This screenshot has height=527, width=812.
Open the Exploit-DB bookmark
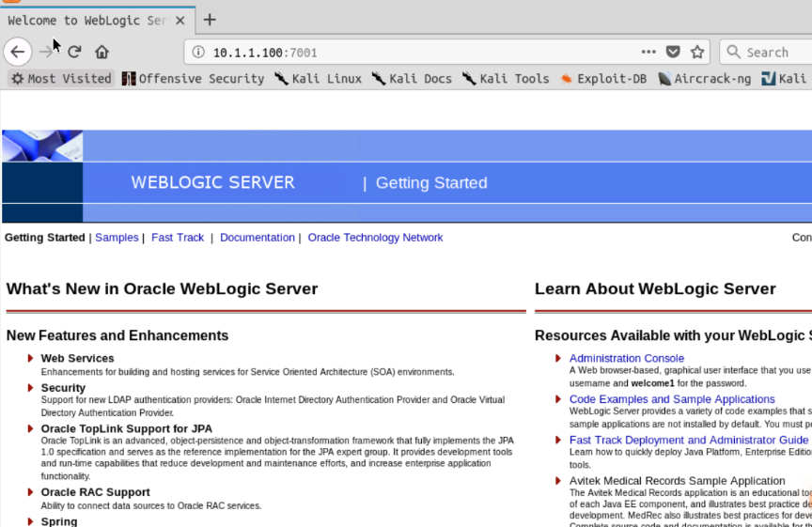coord(603,79)
